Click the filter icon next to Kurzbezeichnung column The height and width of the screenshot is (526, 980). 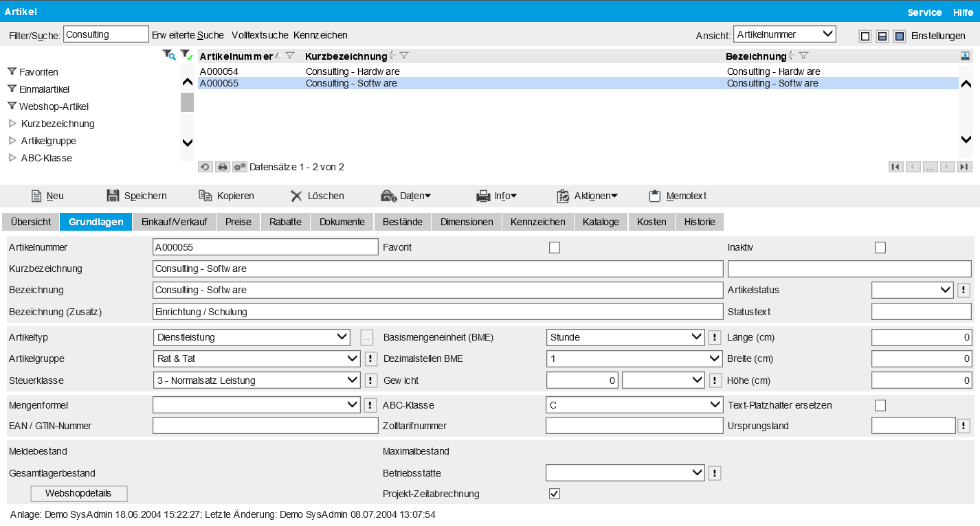404,56
